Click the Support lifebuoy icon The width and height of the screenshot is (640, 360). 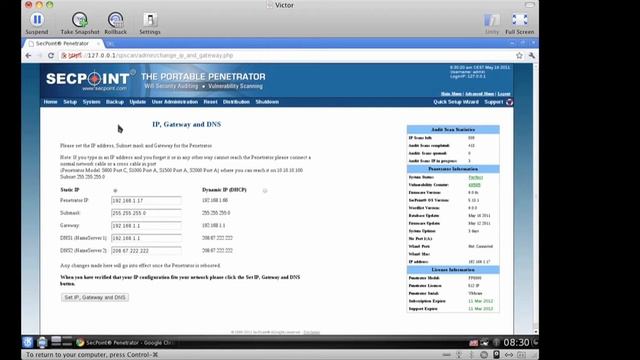(x=509, y=102)
